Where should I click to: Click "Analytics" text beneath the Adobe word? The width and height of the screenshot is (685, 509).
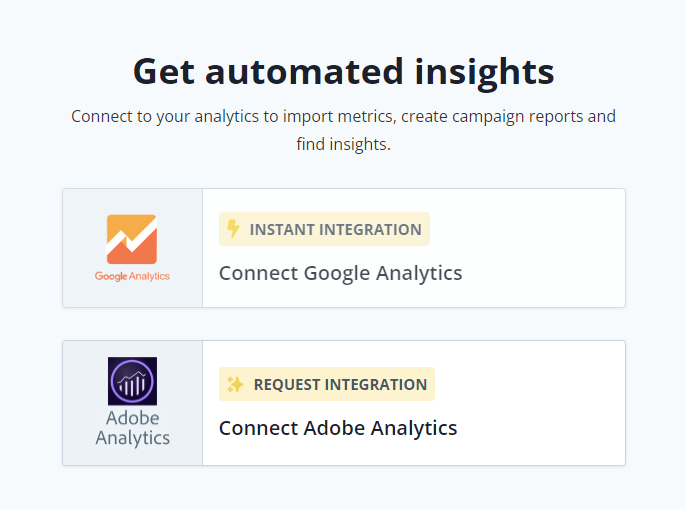pos(133,438)
